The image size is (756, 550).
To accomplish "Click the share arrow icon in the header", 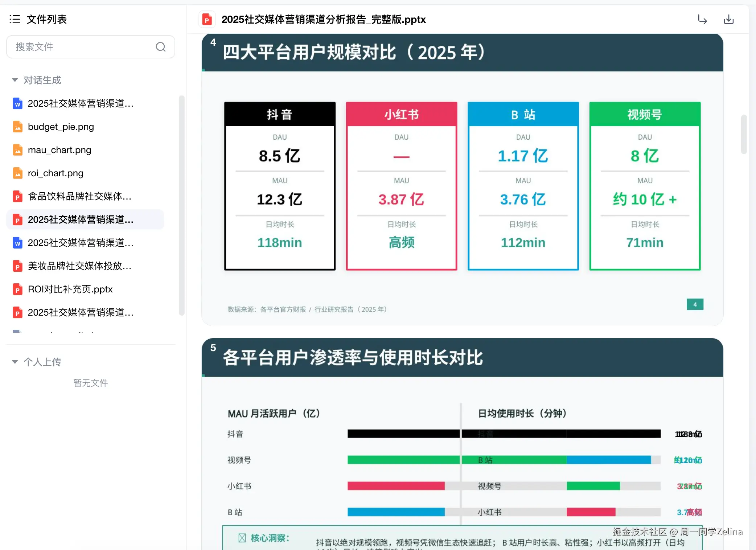I will click(x=703, y=19).
